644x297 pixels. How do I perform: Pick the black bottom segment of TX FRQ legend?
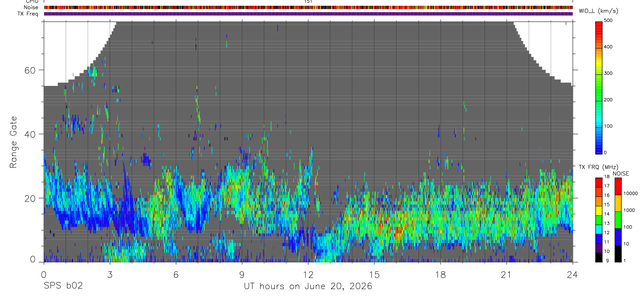pos(599,258)
